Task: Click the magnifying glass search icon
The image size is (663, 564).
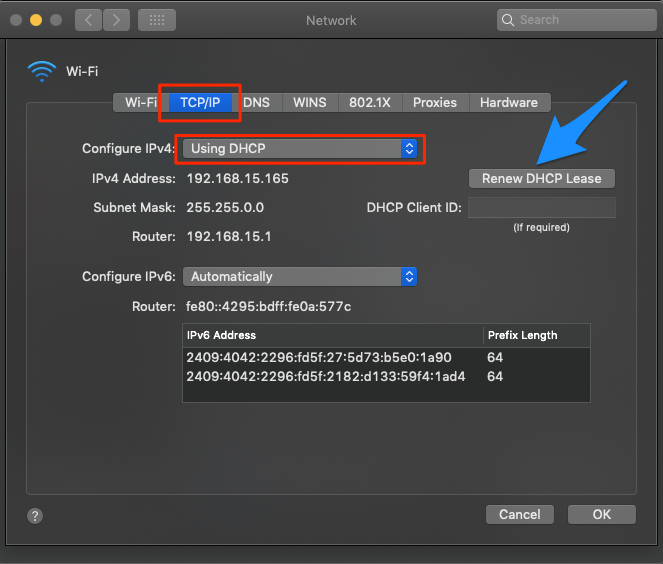Action: 508,20
